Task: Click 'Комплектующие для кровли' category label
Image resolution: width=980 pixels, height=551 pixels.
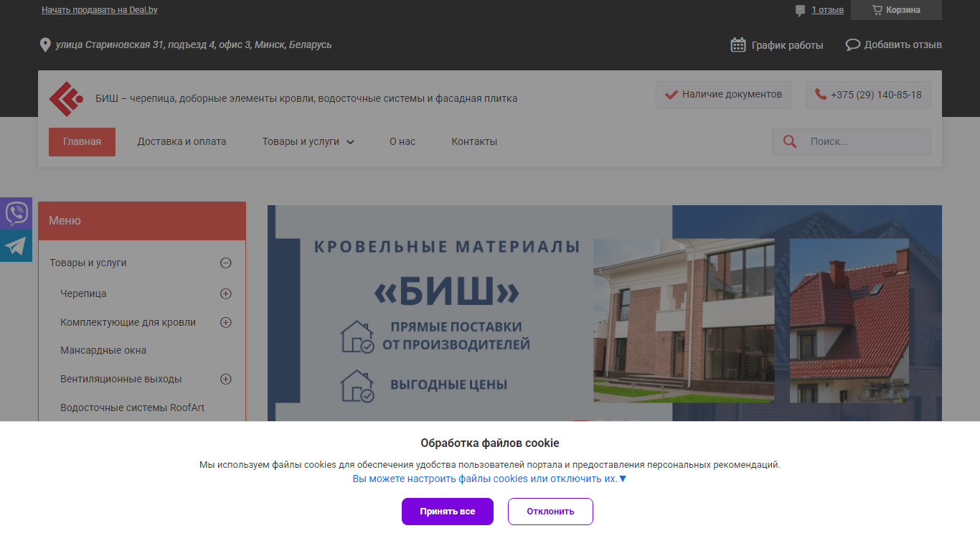Action: (x=128, y=322)
